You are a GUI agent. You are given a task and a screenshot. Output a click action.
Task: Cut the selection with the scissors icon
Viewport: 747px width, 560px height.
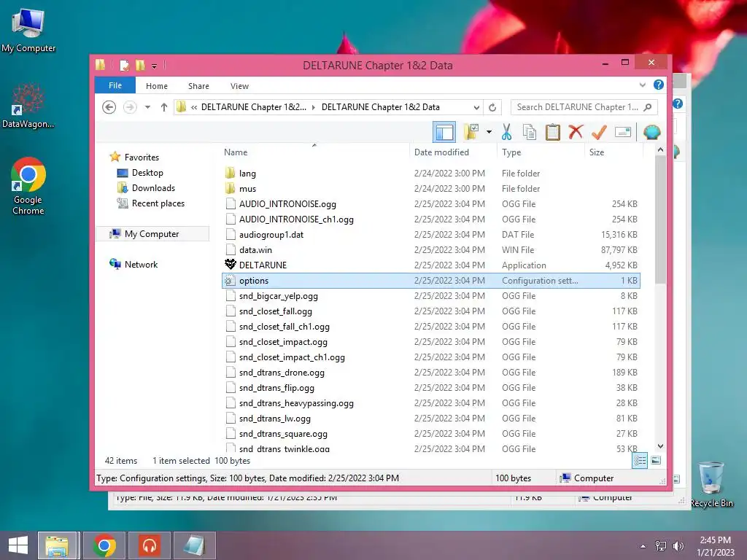coord(506,133)
